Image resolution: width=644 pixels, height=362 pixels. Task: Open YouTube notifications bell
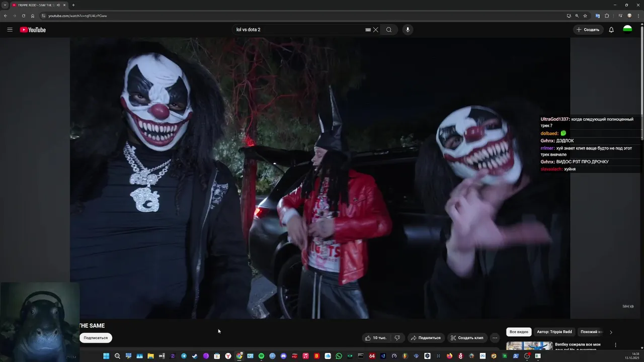point(611,30)
